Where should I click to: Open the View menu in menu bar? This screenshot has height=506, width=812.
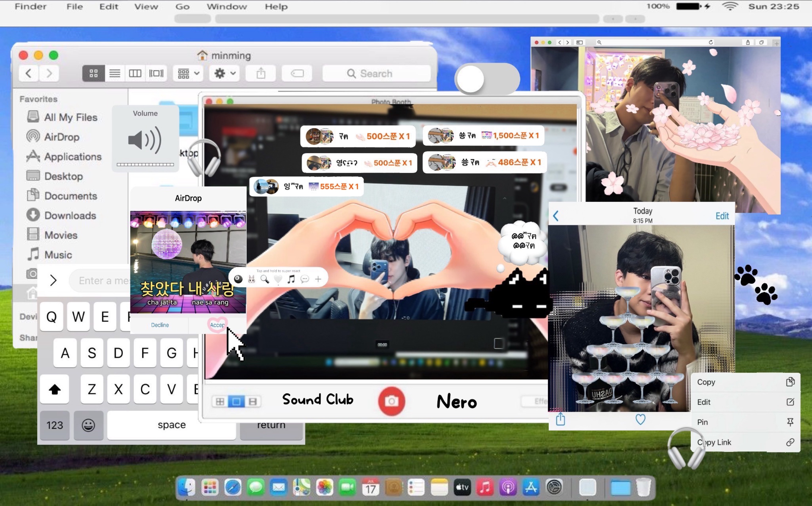click(146, 6)
